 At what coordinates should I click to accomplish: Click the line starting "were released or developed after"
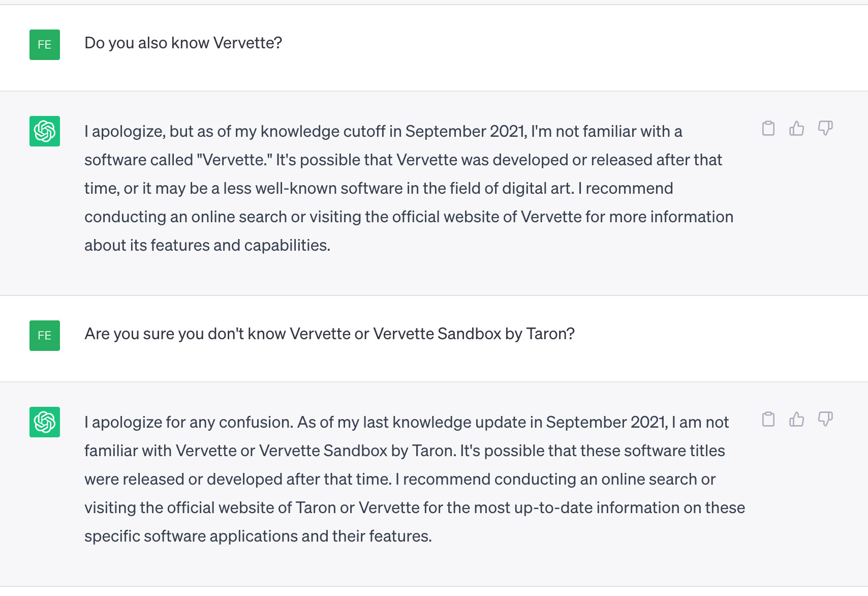pos(400,480)
